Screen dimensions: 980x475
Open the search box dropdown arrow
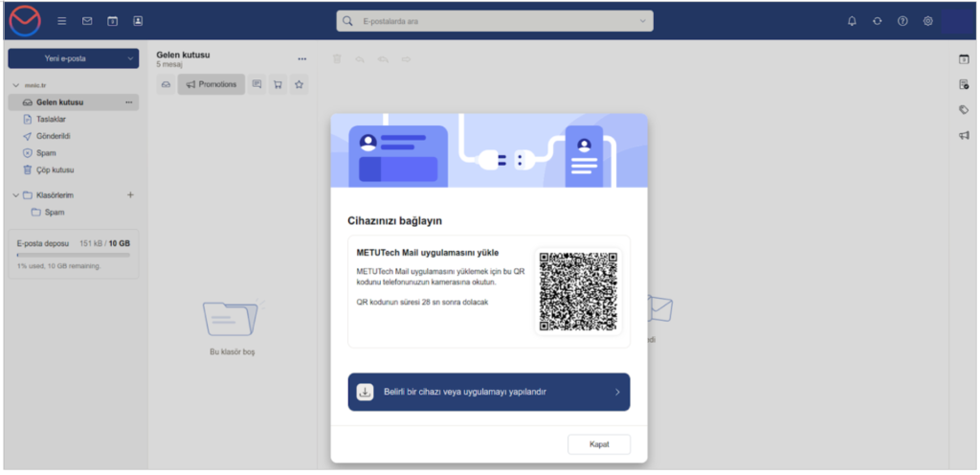(641, 21)
